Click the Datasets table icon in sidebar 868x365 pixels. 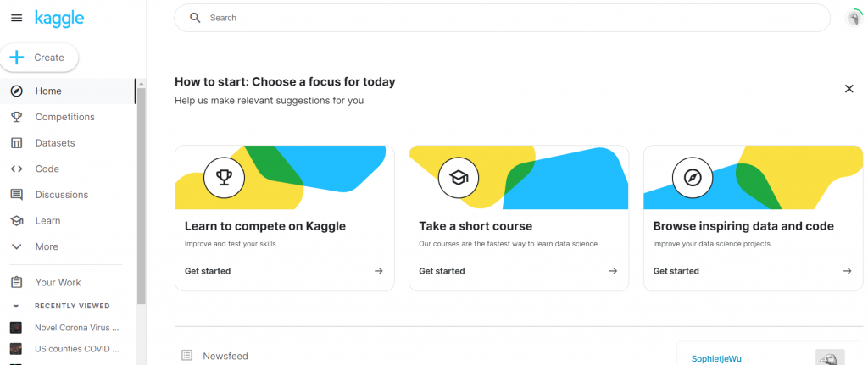[16, 143]
